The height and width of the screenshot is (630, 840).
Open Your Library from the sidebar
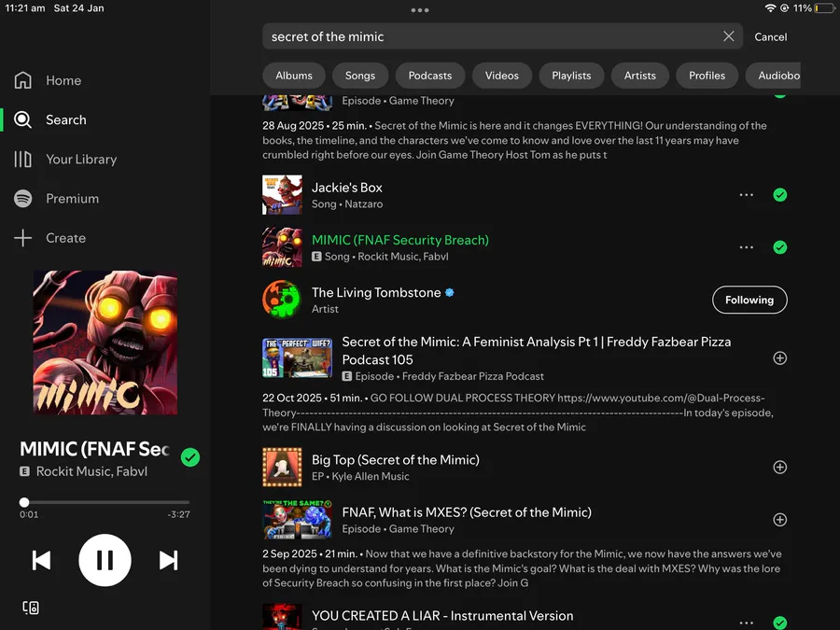click(x=65, y=159)
